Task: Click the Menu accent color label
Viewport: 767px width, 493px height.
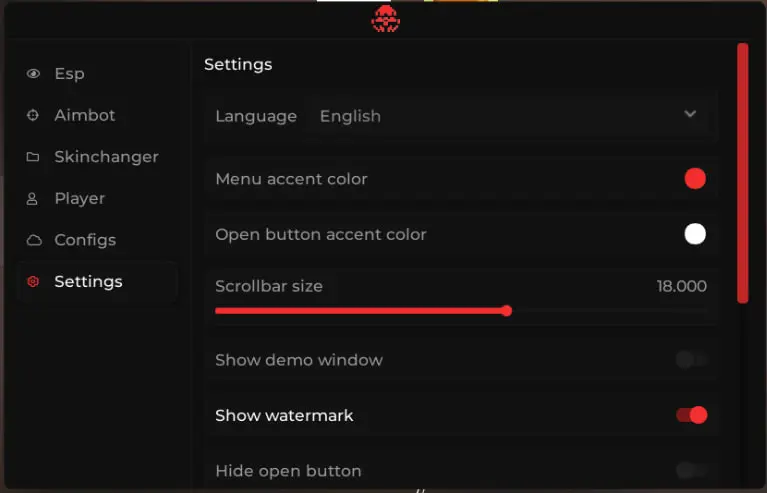Action: (x=291, y=179)
